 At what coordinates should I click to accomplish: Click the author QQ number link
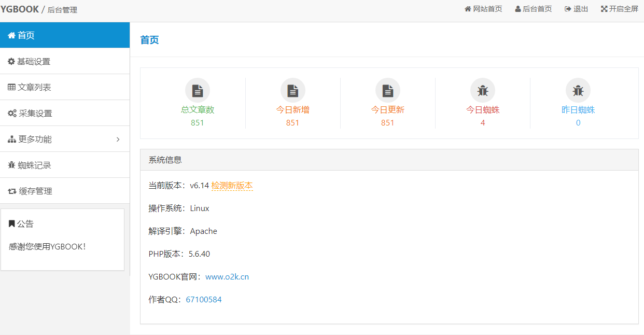[204, 299]
